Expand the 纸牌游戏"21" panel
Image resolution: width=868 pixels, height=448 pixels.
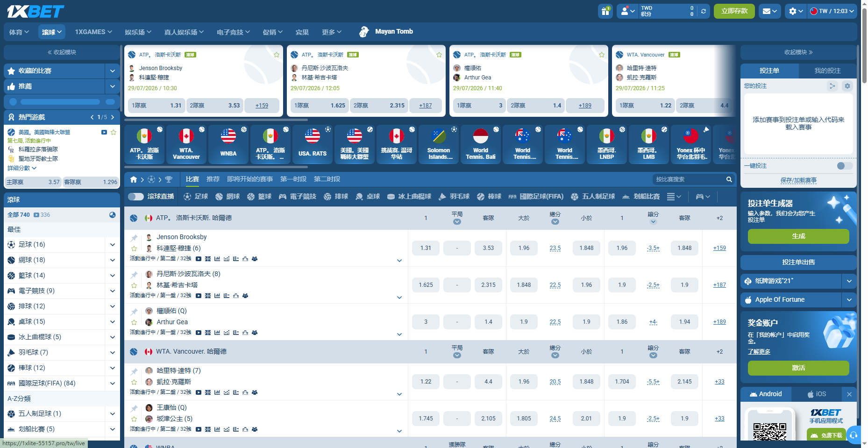[849, 281]
